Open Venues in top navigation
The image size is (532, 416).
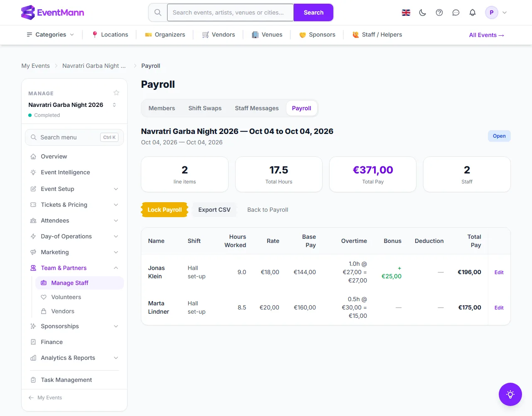(x=267, y=35)
